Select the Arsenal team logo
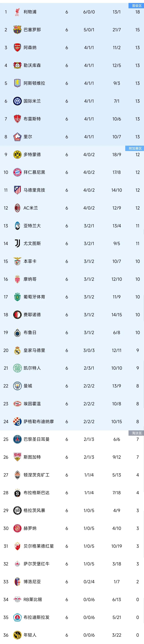Image resolution: width=144 pixels, height=644 pixels. [x=17, y=48]
